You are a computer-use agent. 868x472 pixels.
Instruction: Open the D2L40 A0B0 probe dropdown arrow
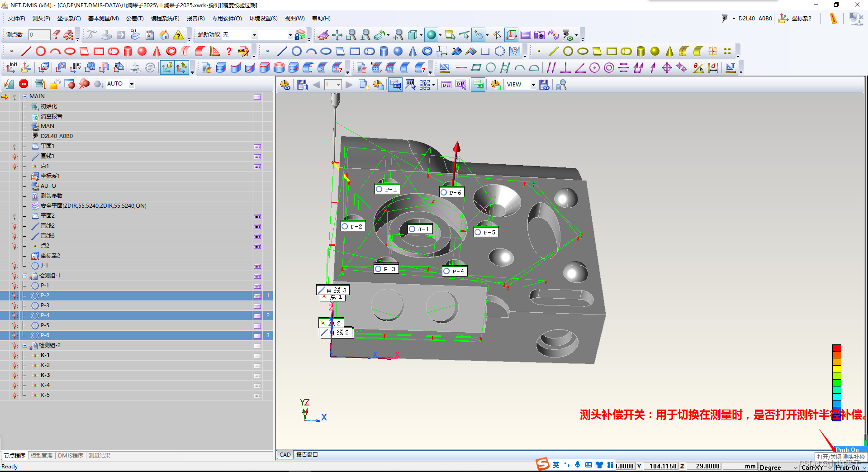coord(733,19)
